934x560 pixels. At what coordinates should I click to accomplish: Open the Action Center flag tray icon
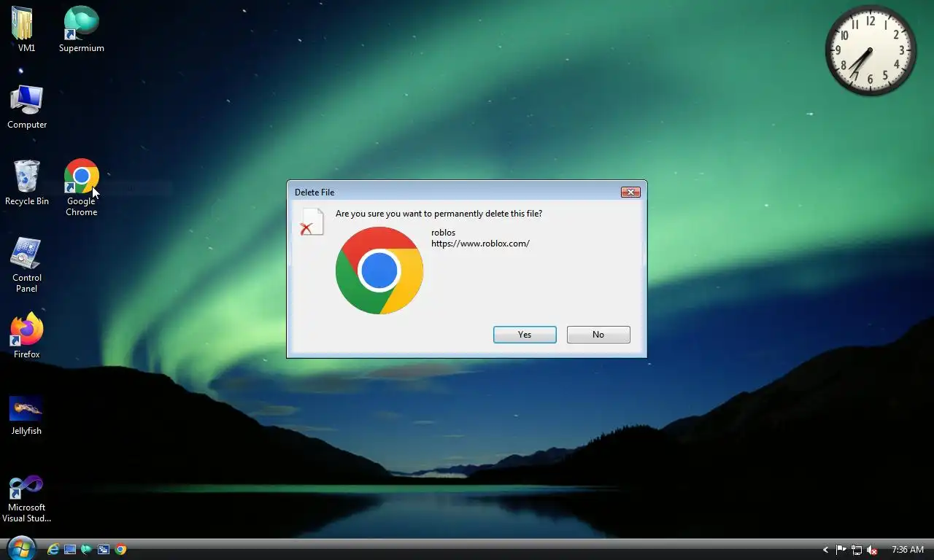(x=841, y=550)
